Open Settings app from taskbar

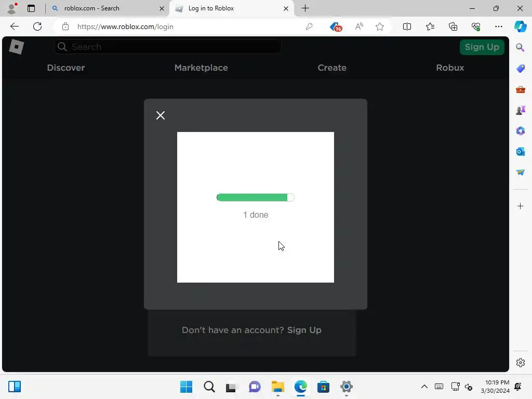(346, 387)
